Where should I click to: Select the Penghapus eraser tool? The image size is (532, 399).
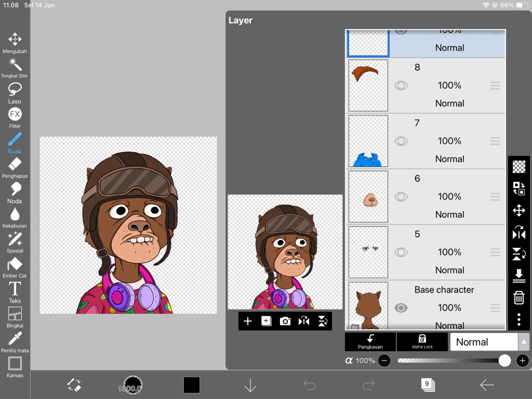[14, 168]
